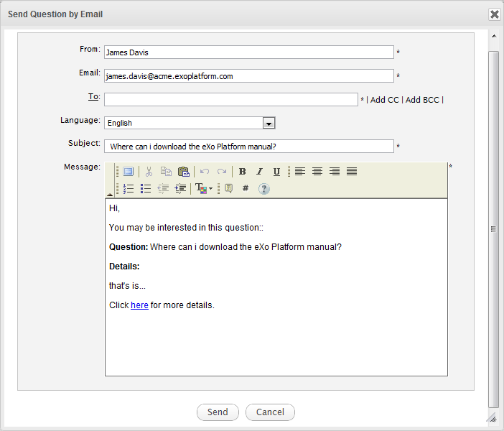Click the Add CC link

[384, 100]
